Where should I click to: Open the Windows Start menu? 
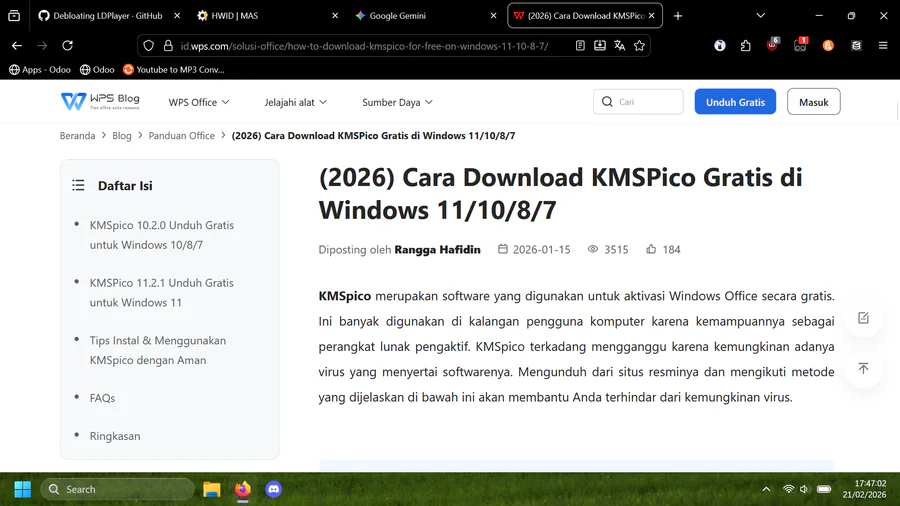22,489
